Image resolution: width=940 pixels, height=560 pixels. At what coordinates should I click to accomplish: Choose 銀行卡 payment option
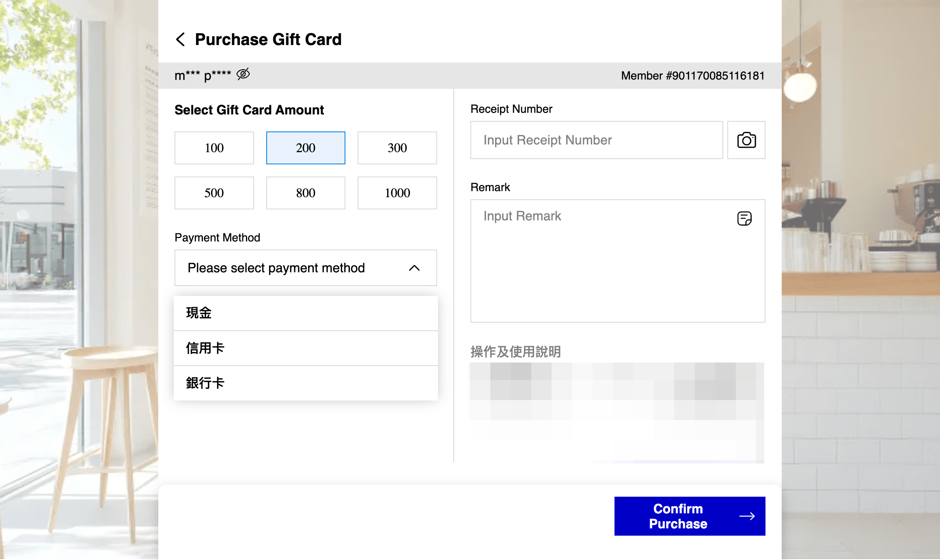tap(306, 383)
